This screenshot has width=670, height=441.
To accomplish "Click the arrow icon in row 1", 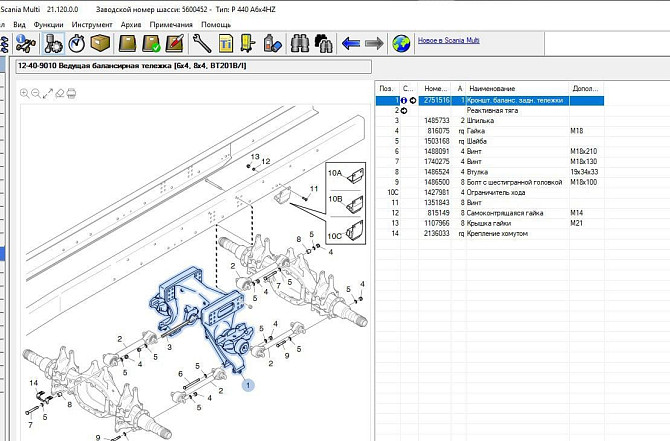I will point(413,100).
